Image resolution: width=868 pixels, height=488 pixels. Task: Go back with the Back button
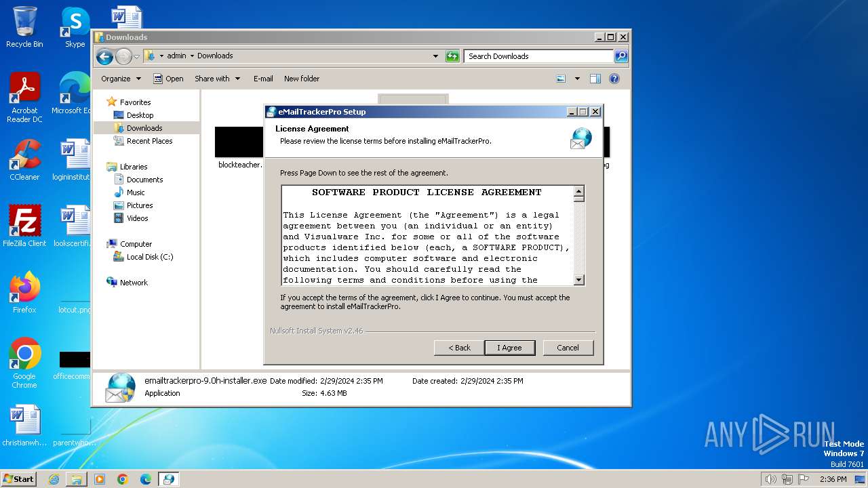pyautogui.click(x=459, y=348)
